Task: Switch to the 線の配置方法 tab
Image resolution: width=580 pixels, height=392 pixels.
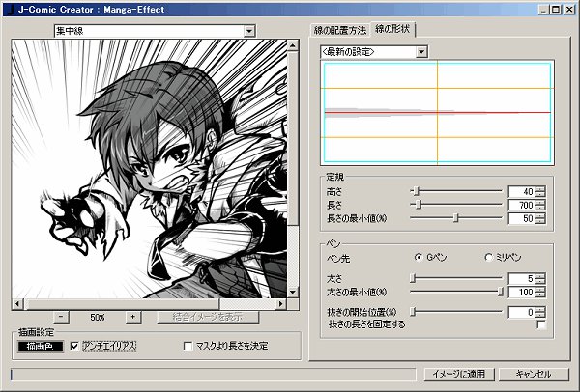Action: (x=340, y=30)
